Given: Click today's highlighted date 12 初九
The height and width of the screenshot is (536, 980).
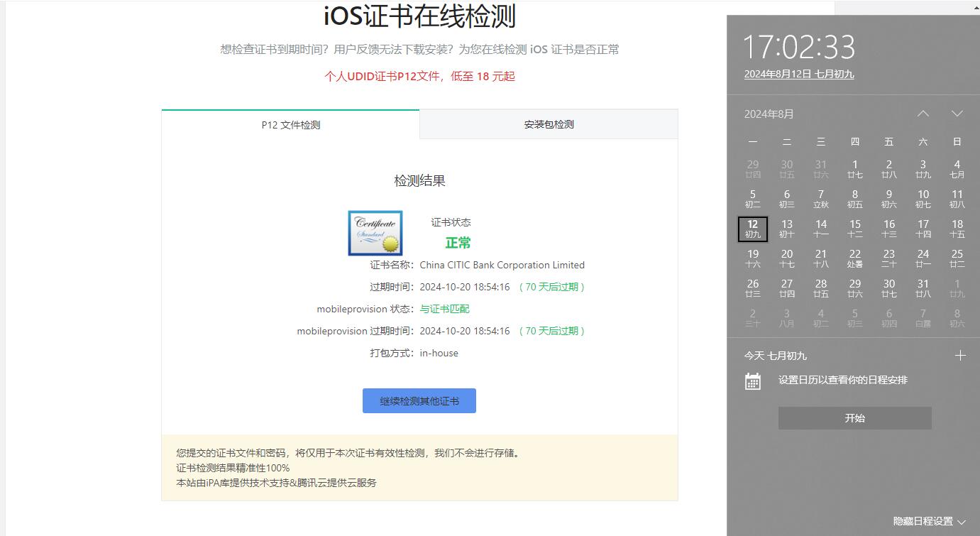Looking at the screenshot, I should tap(752, 229).
